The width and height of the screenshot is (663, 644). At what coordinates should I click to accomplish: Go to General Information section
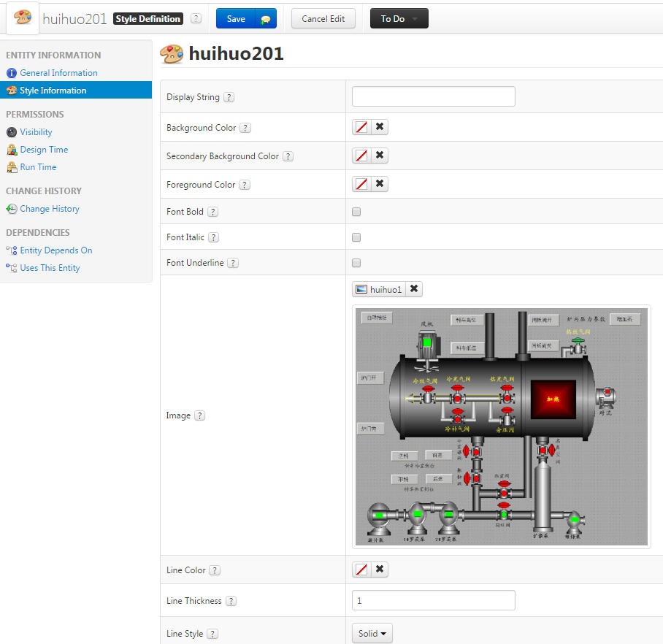click(58, 73)
